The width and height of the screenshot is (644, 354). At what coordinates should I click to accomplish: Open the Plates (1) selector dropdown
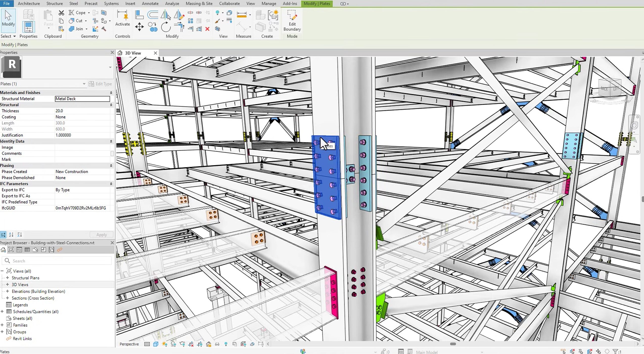[x=84, y=84]
